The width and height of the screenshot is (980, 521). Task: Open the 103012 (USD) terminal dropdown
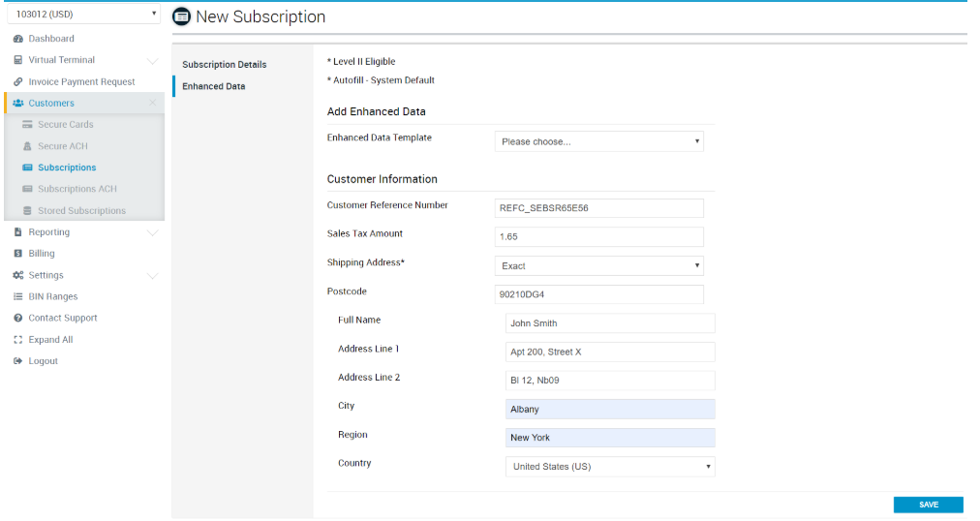tap(83, 15)
